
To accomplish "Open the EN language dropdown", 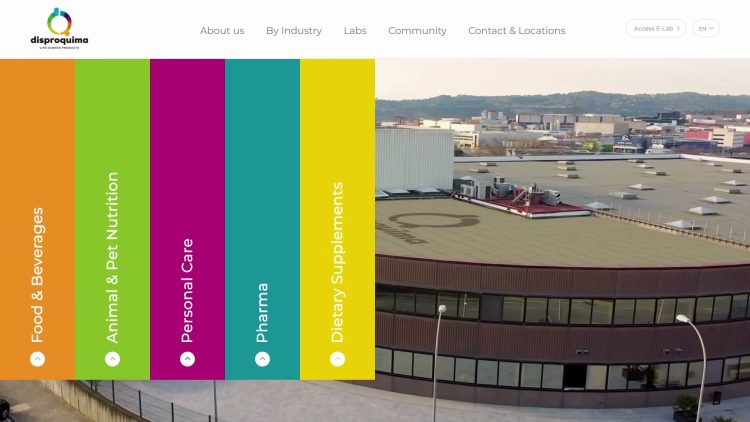I will 706,28.
